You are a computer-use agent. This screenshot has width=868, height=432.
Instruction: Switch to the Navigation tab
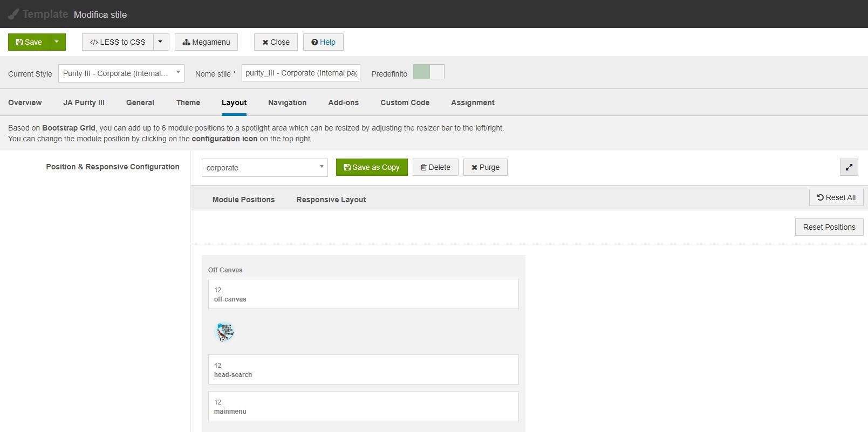coord(287,102)
